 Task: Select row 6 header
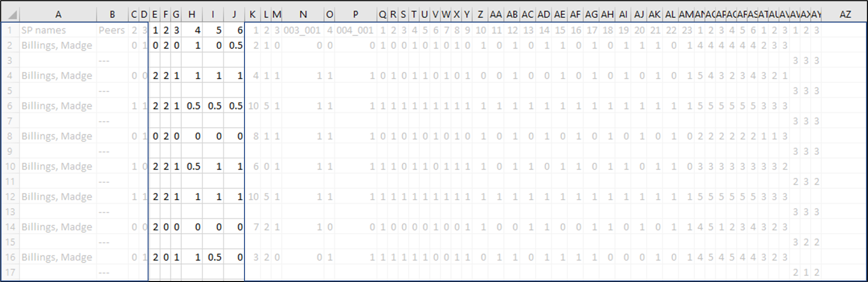click(x=10, y=106)
